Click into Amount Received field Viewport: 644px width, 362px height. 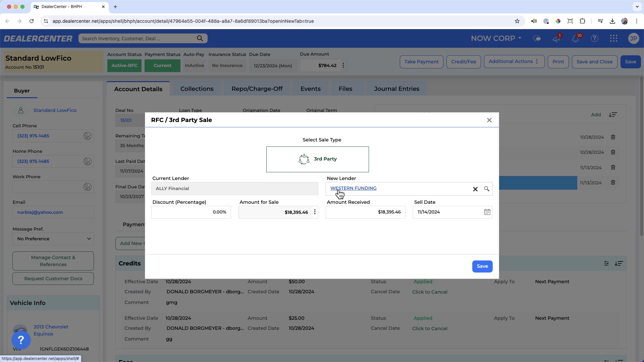365,212
